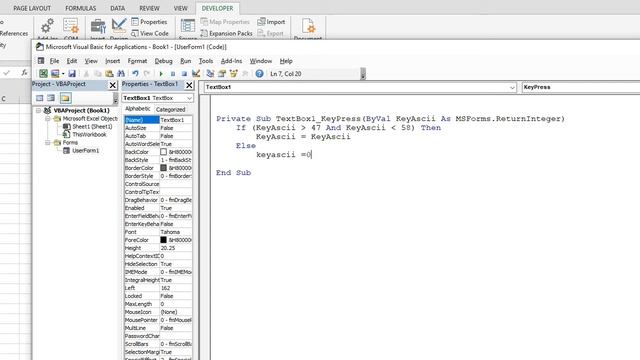640x360 pixels.
Task: Click the Font property value Tahoma
Action: tap(176, 232)
